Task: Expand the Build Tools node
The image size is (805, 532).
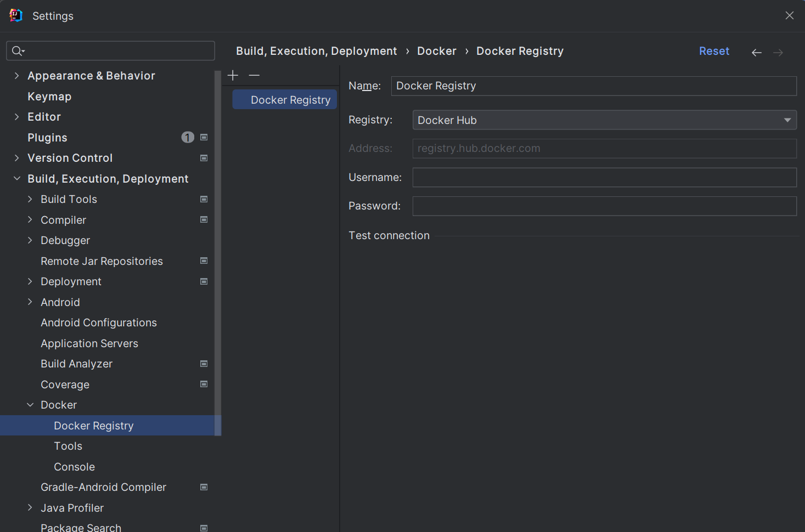Action: click(x=30, y=199)
